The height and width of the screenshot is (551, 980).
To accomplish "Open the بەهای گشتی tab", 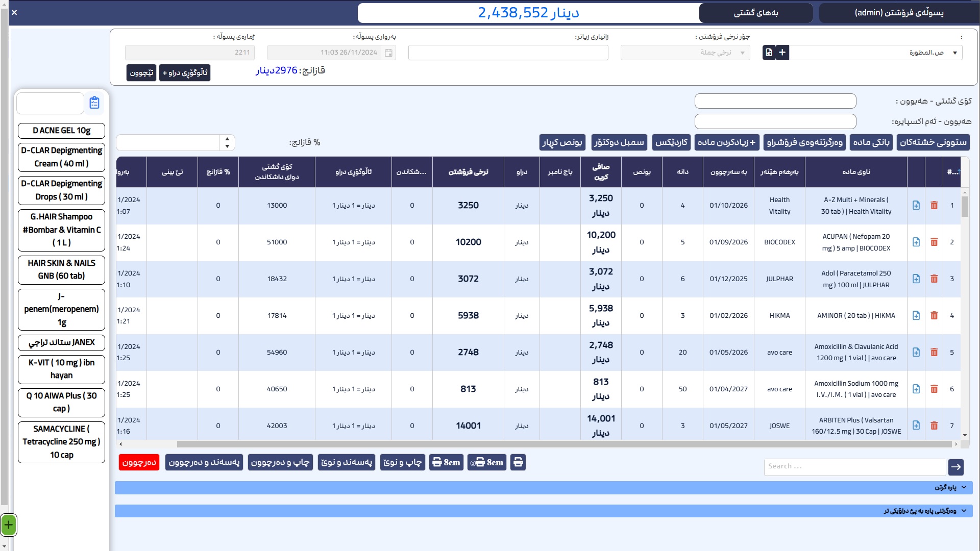I will coord(755,13).
